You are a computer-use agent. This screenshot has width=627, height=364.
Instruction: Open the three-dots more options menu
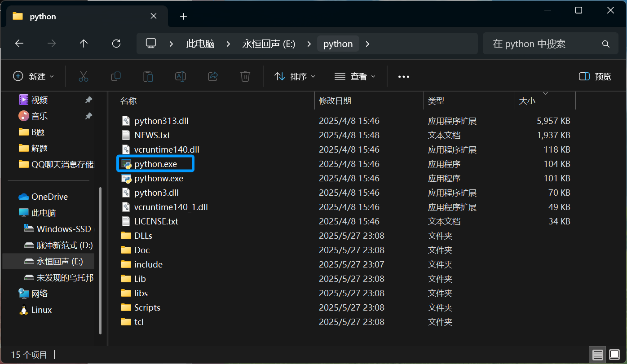click(x=404, y=77)
